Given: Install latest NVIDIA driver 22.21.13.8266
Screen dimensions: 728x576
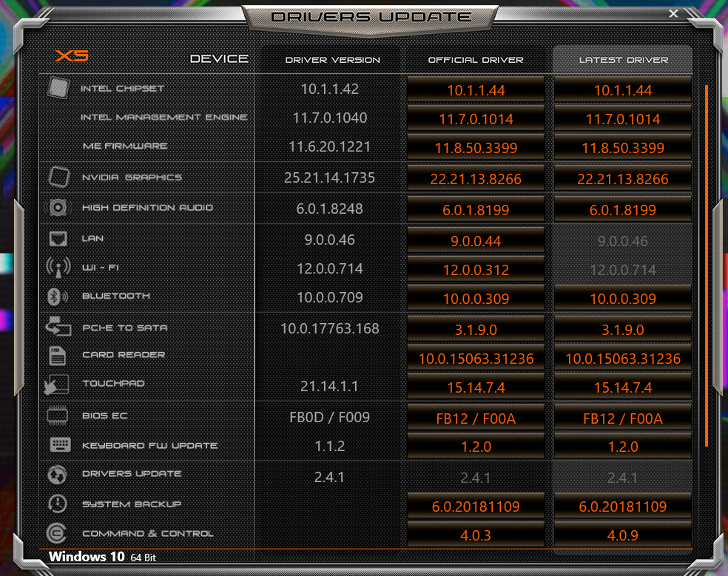Looking at the screenshot, I should [623, 178].
